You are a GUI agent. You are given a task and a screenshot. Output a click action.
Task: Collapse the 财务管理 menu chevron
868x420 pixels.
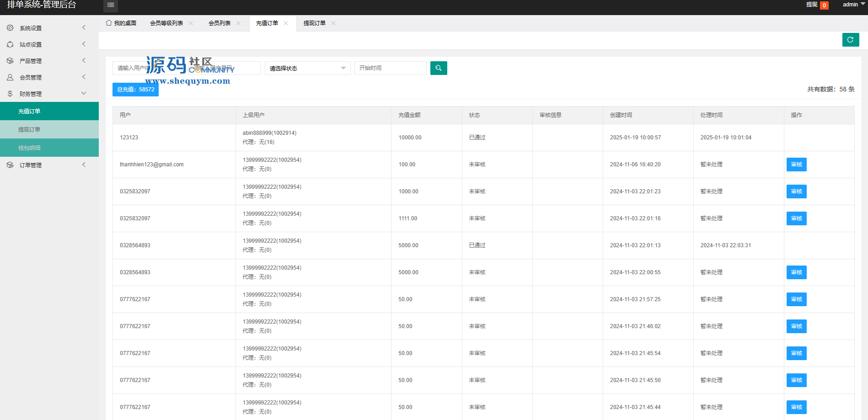pos(84,93)
